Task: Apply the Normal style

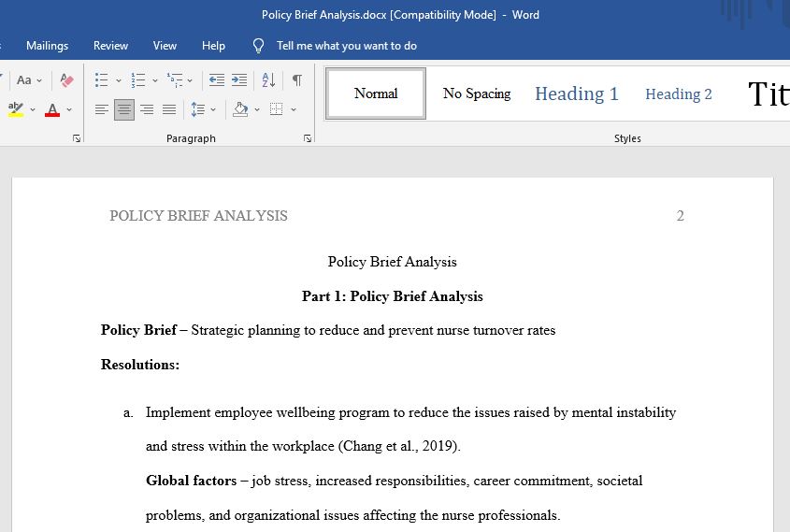Action: point(376,93)
